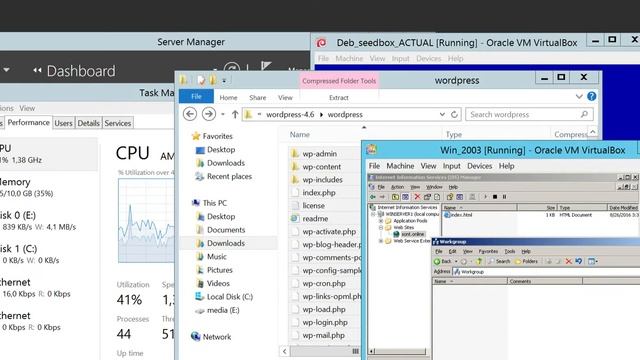Click the Stop item square icon in IIS toolbar
The image size is (640, 360).
(x=495, y=197)
